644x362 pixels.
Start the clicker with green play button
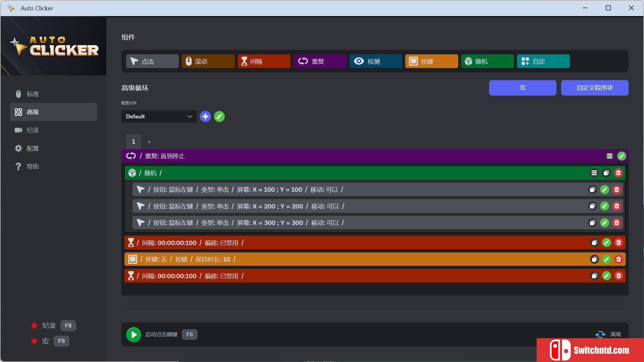click(133, 335)
